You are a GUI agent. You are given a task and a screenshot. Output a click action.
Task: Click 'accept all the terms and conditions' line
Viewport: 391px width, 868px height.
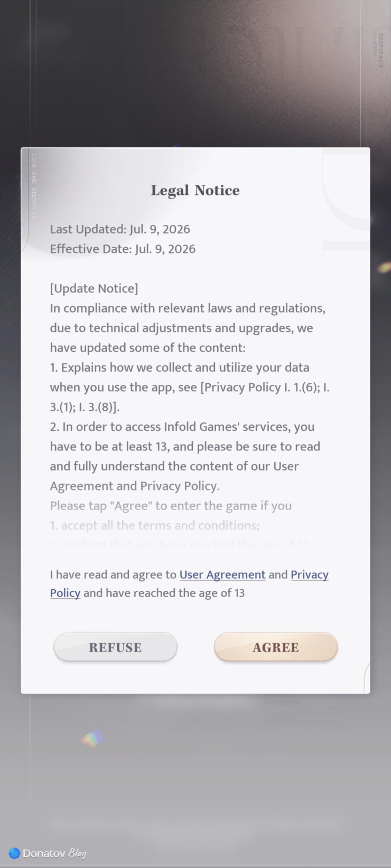[155, 525]
